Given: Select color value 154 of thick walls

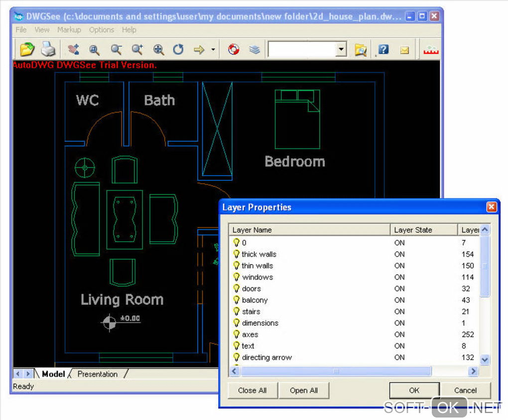Looking at the screenshot, I should (x=468, y=255).
